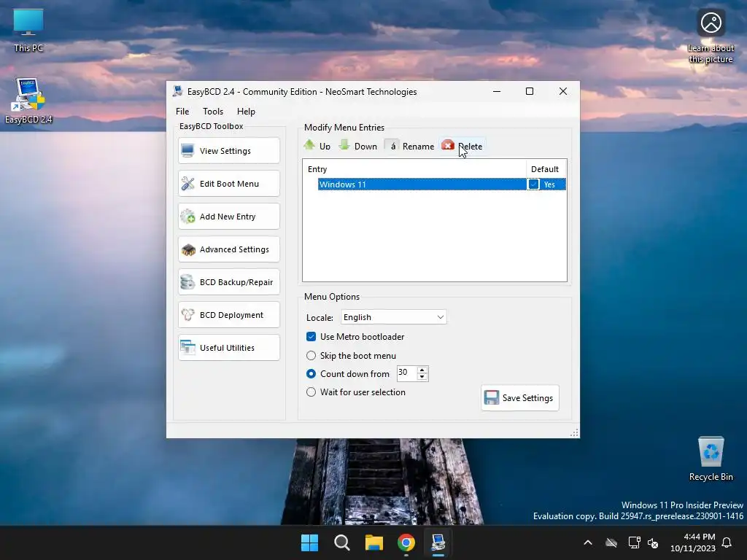Screen dimensions: 747x560
Task: Select the Recycle Bin desktop icon
Action: 711,459
